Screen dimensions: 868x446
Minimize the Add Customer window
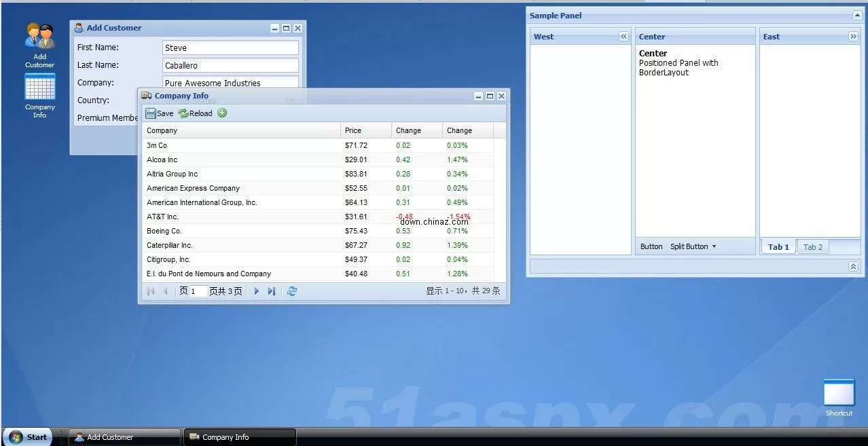click(x=274, y=28)
